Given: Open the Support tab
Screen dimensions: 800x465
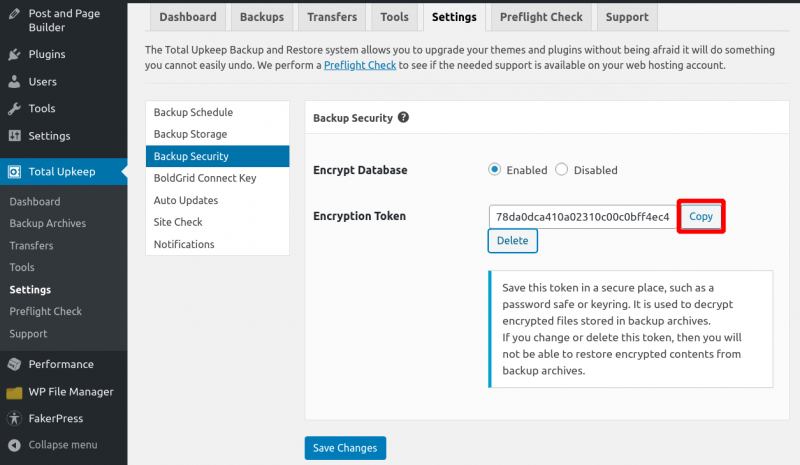Looking at the screenshot, I should click(x=627, y=17).
